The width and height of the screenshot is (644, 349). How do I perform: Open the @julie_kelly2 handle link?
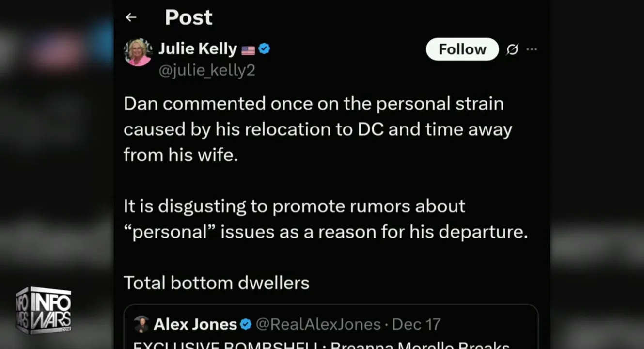click(x=207, y=71)
